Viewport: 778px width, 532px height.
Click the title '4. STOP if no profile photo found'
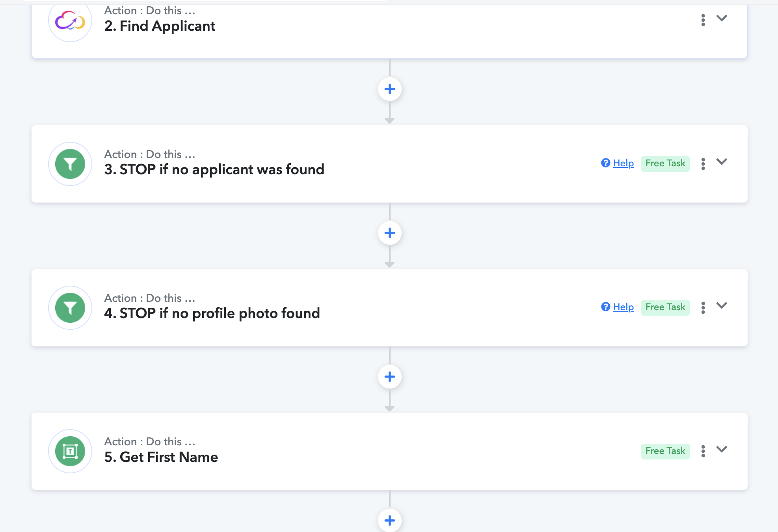[x=212, y=313]
